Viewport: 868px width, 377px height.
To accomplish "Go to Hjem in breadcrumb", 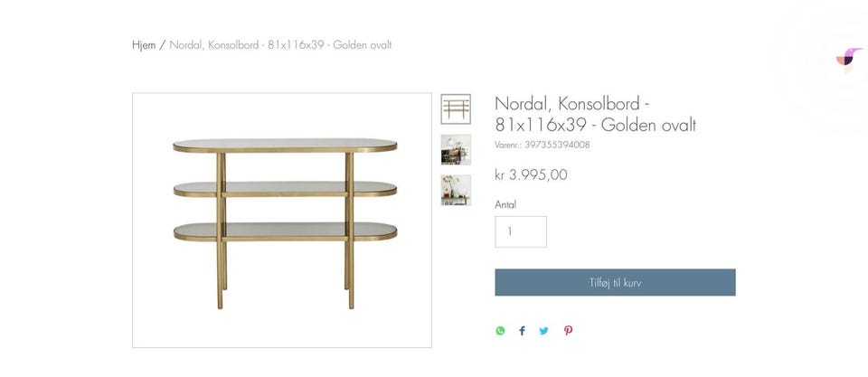I will 144,45.
